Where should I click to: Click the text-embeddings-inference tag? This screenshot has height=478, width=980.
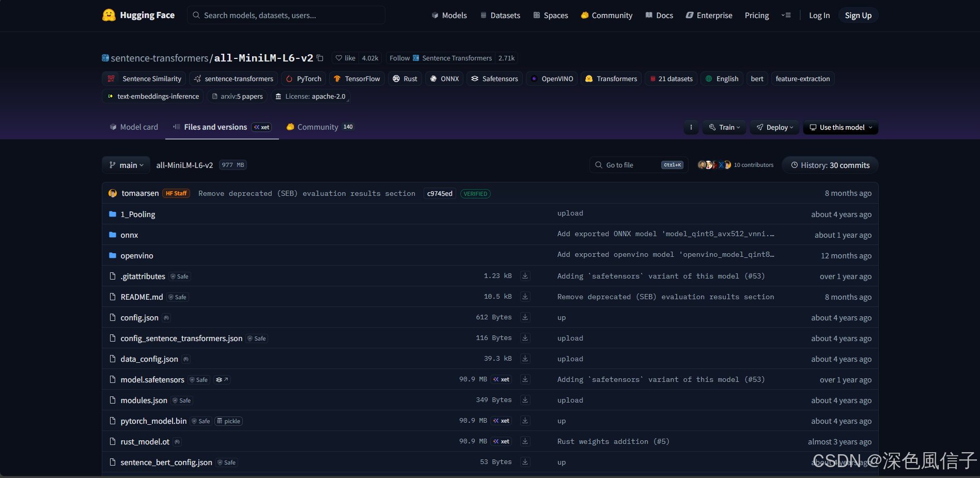tap(153, 96)
